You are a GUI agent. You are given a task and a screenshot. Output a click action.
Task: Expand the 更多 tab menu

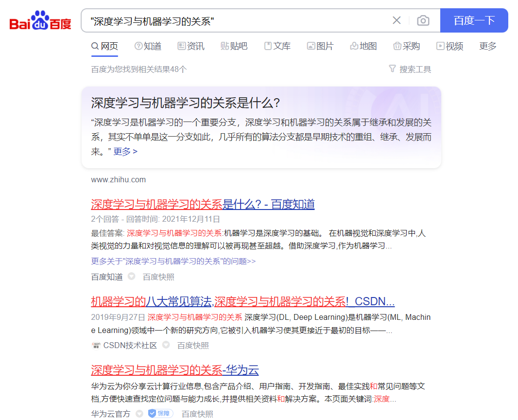click(488, 46)
